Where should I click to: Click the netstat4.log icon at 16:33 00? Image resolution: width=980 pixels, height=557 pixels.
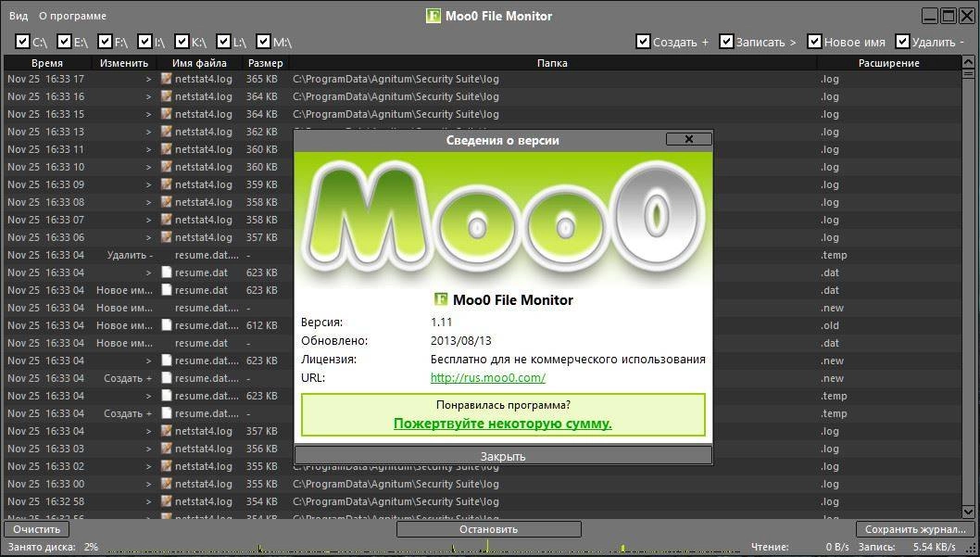[166, 484]
